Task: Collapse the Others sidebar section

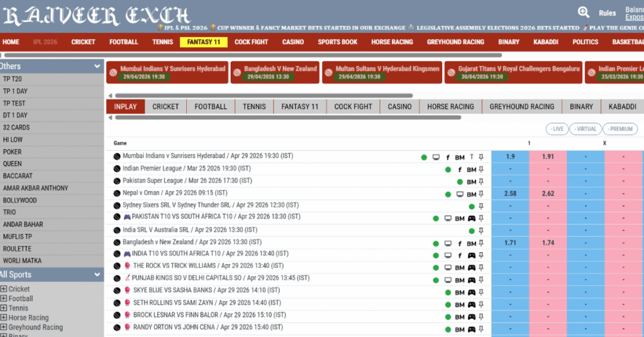Action: point(97,66)
